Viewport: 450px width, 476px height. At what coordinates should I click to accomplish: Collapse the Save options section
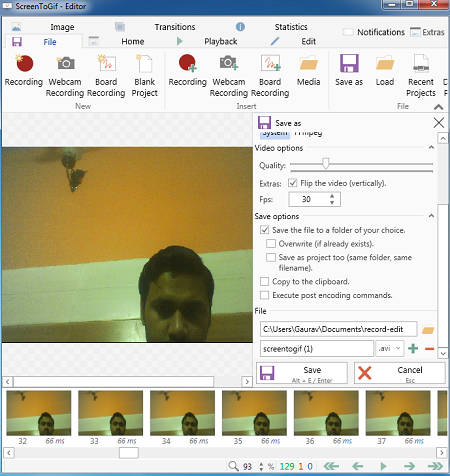(431, 216)
